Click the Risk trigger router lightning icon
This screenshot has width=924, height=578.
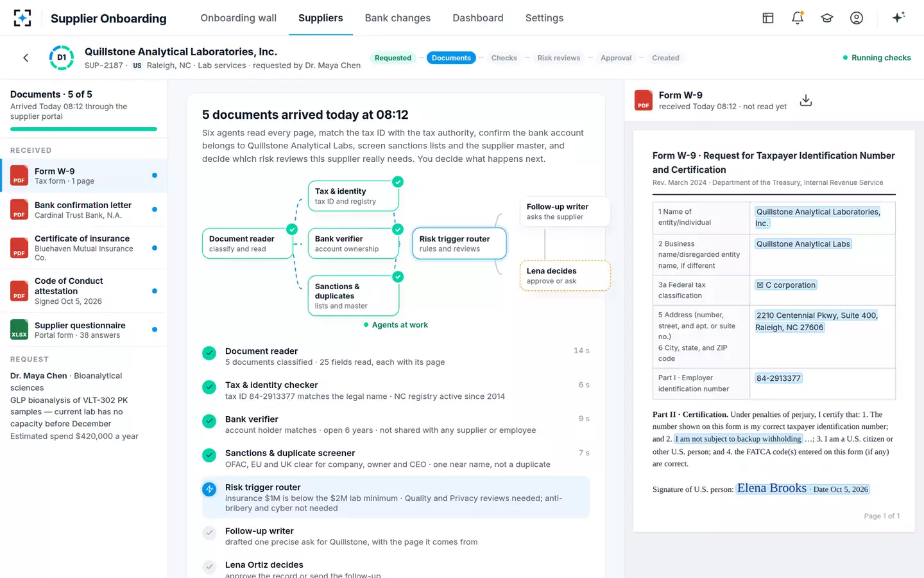coord(209,489)
